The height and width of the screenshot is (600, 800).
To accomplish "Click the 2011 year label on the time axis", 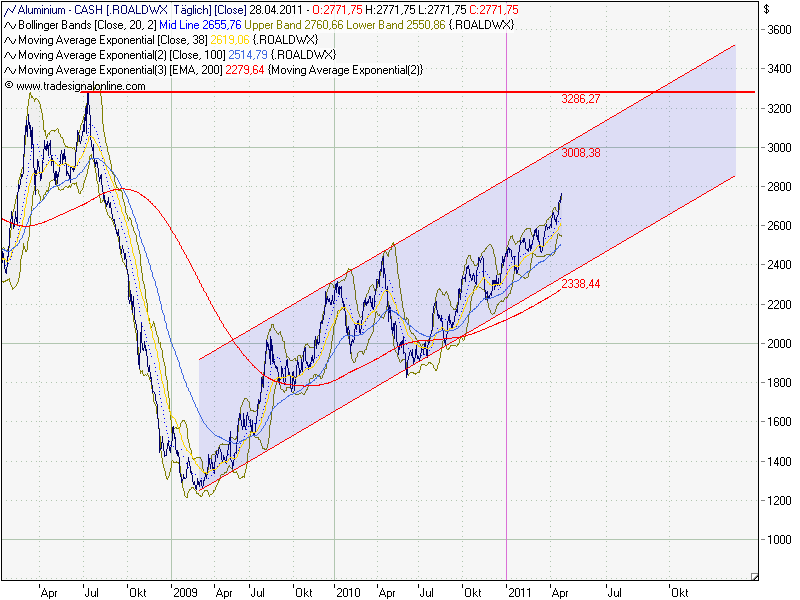I will click(x=519, y=592).
